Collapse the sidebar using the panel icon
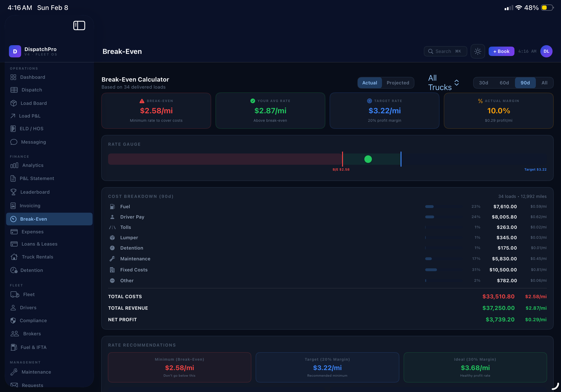This screenshot has width=561, height=392. pos(79,26)
